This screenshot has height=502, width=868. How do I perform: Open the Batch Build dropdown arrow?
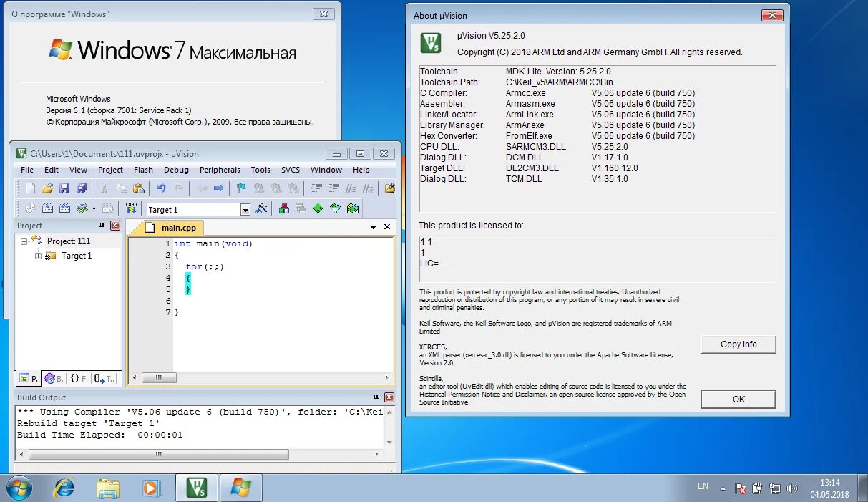(94, 208)
